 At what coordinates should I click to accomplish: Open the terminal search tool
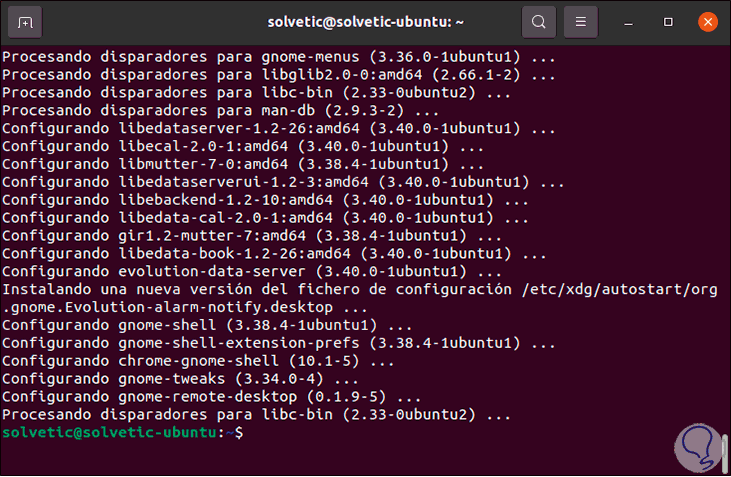(x=538, y=22)
